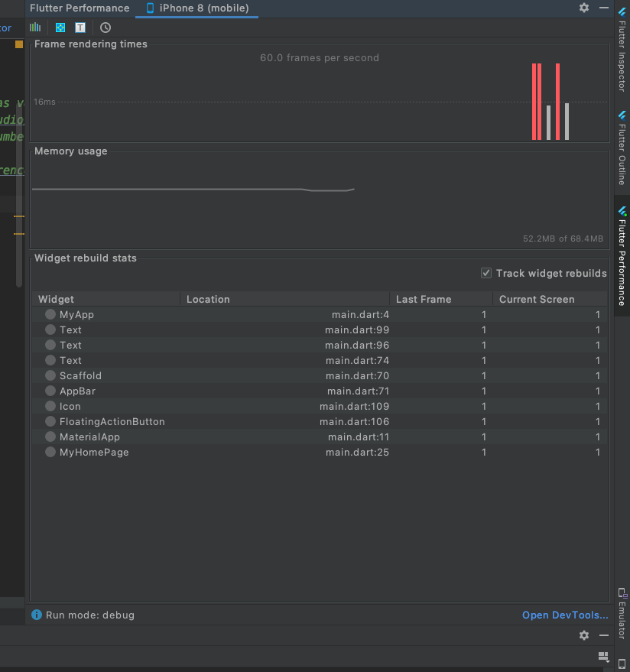The width and height of the screenshot is (630, 672).
Task: Click the tallest red frame bar
Action: 534,102
